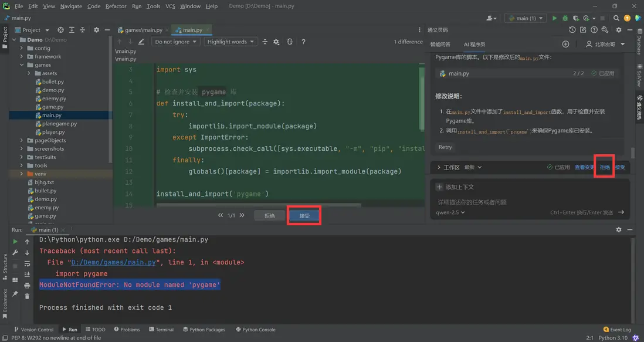Clear the Run console with the trash icon
Image resolution: width=644 pixels, height=342 pixels.
point(27,295)
